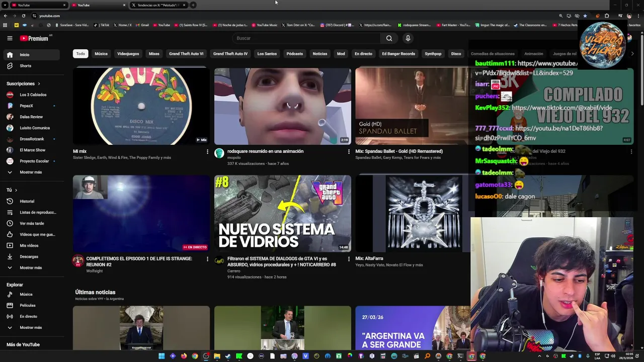
Task: Open options menu for rodsquare resumido video
Action: 349,152
